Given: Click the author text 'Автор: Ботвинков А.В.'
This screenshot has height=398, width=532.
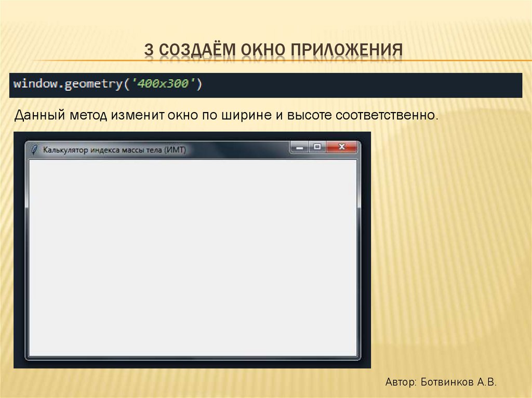Looking at the screenshot, I should click(441, 382).
